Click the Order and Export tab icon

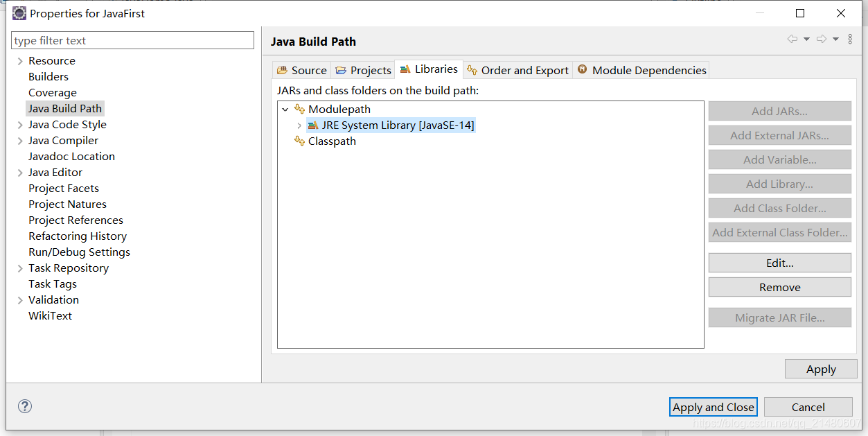(x=472, y=70)
